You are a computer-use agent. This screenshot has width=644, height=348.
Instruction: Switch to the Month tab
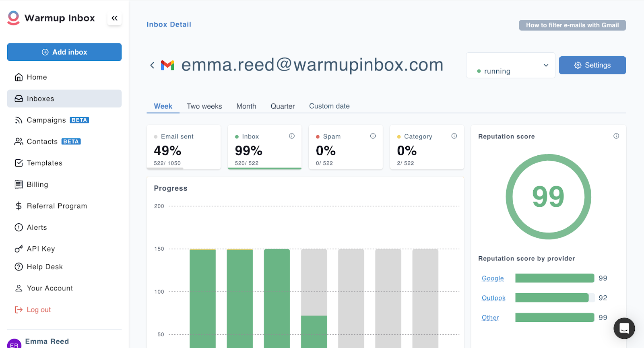click(246, 106)
